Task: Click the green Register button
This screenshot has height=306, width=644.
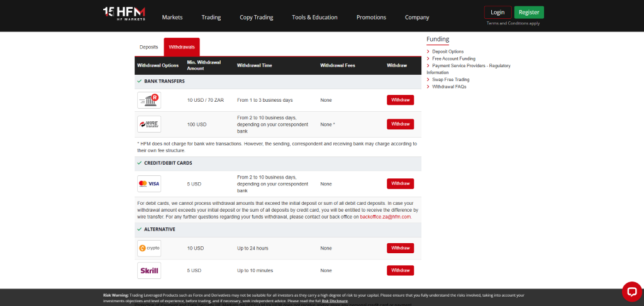Action: tap(529, 13)
